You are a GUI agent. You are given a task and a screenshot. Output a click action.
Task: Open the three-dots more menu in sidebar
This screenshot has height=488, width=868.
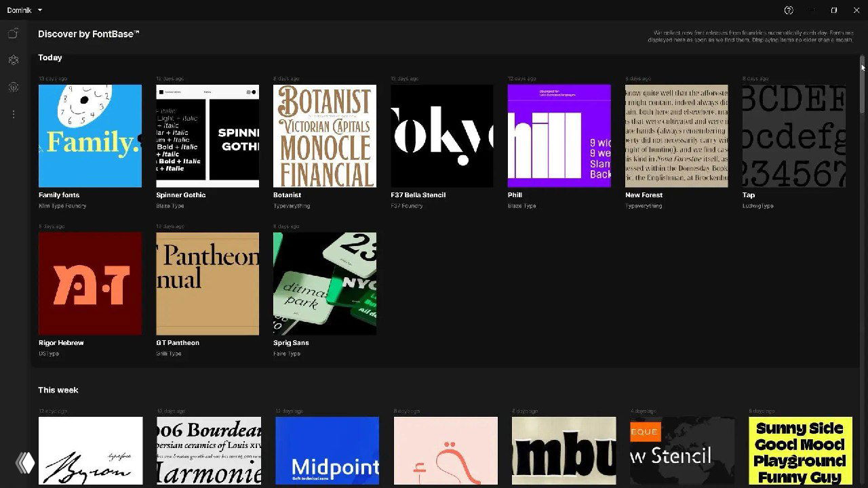(13, 115)
